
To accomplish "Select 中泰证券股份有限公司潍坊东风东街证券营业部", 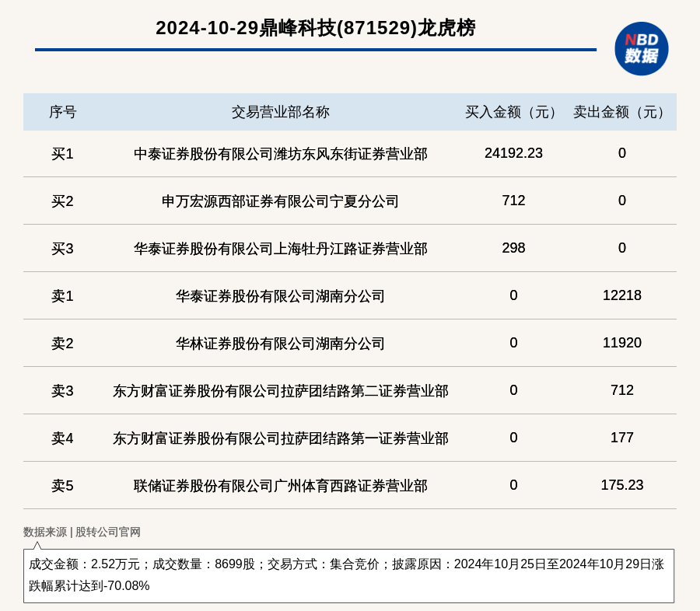I will point(280,154).
